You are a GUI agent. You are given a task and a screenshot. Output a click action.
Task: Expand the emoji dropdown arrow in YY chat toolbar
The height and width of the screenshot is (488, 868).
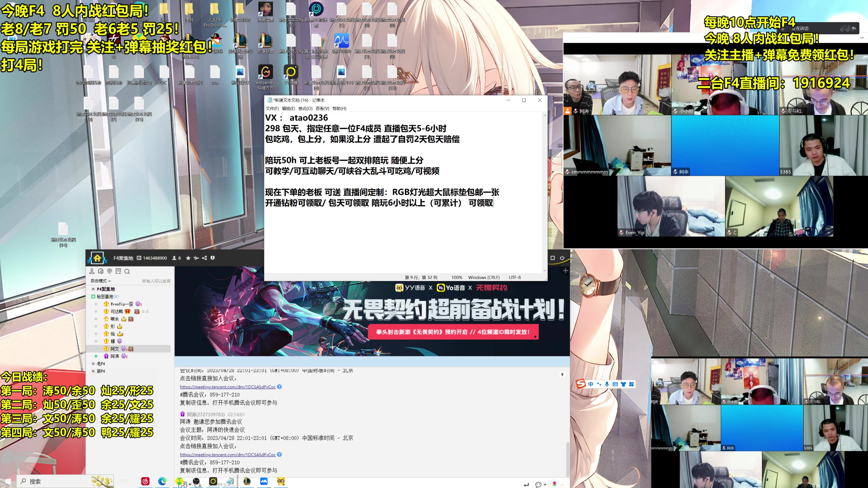[x=545, y=485]
